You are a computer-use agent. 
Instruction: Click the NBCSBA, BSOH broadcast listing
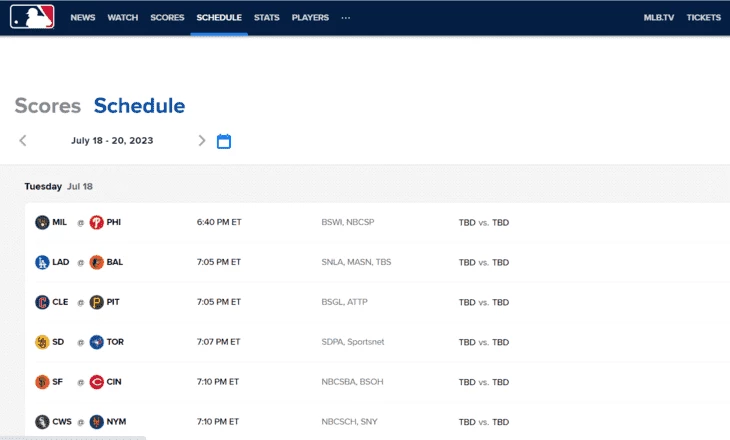pos(352,382)
